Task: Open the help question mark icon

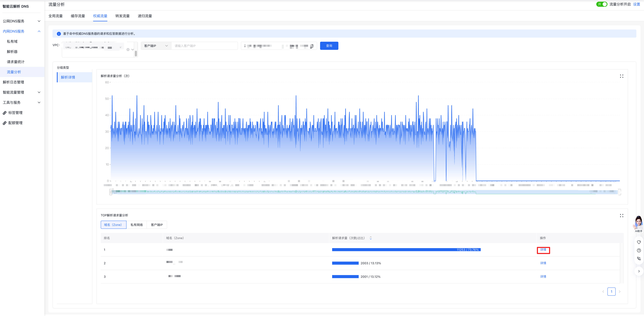Action: point(639,250)
